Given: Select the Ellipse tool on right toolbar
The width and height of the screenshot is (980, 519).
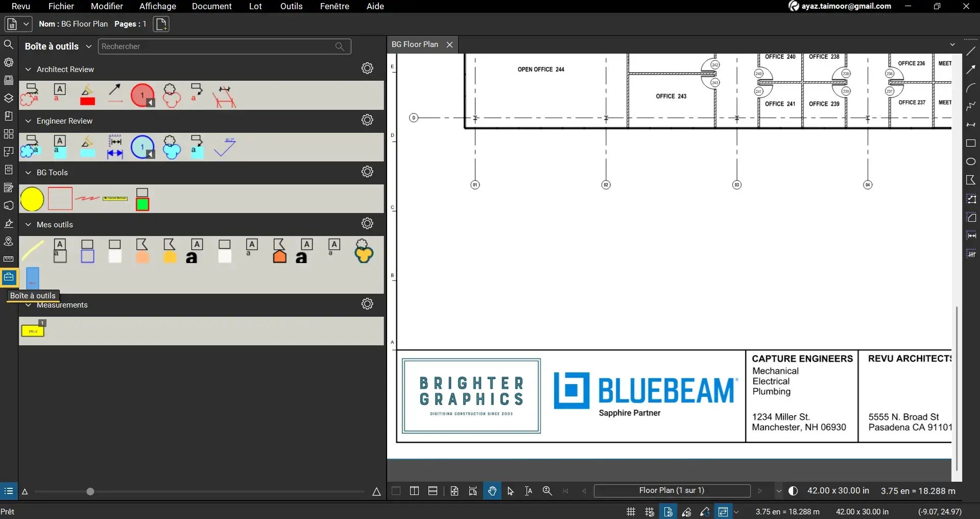Looking at the screenshot, I should coord(970,161).
